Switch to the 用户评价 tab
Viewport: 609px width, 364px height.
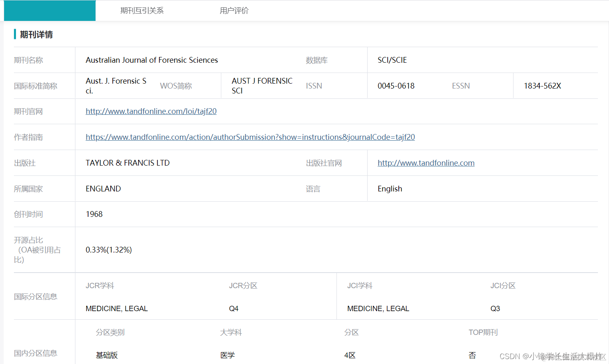click(x=234, y=11)
